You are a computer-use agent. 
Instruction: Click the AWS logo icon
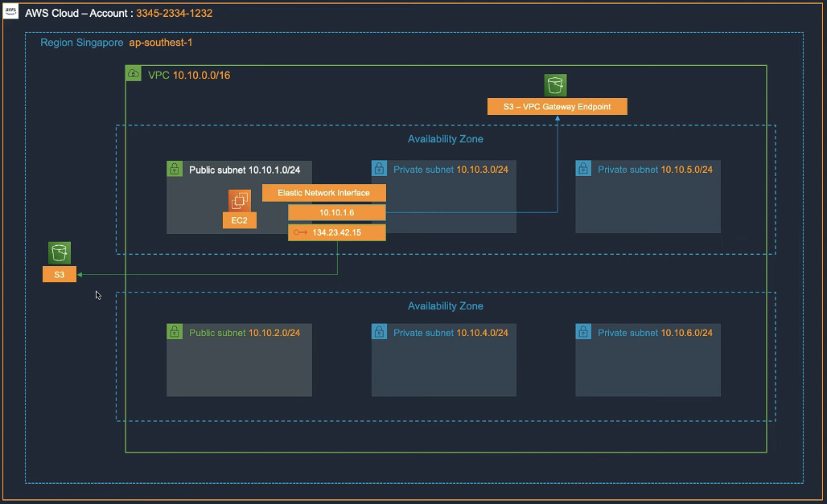click(x=12, y=13)
